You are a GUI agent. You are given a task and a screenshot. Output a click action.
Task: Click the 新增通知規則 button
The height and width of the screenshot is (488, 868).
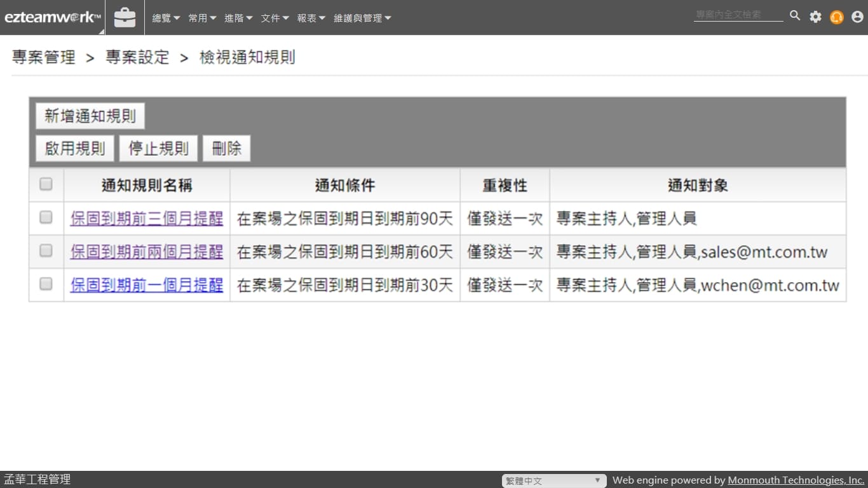click(x=90, y=116)
